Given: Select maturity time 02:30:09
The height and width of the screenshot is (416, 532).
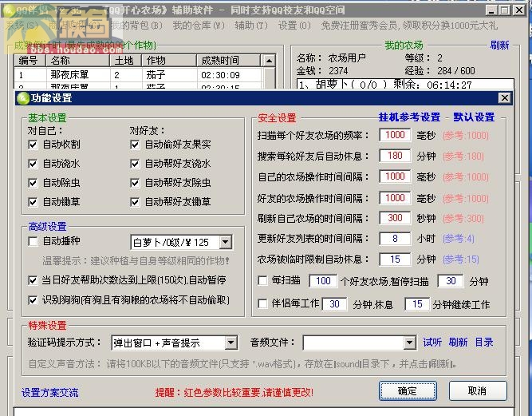Looking at the screenshot, I should (x=220, y=75).
